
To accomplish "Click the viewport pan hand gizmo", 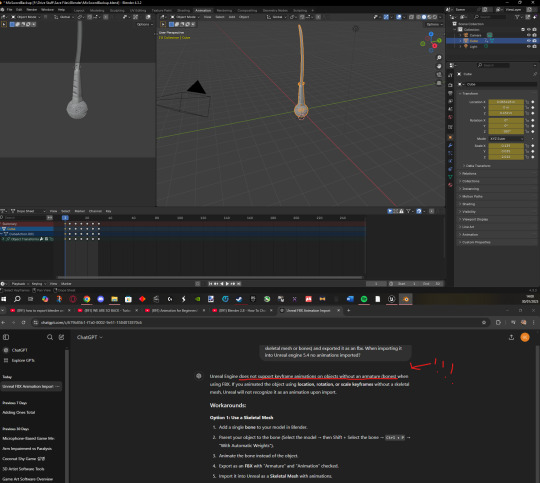I will 439,66.
